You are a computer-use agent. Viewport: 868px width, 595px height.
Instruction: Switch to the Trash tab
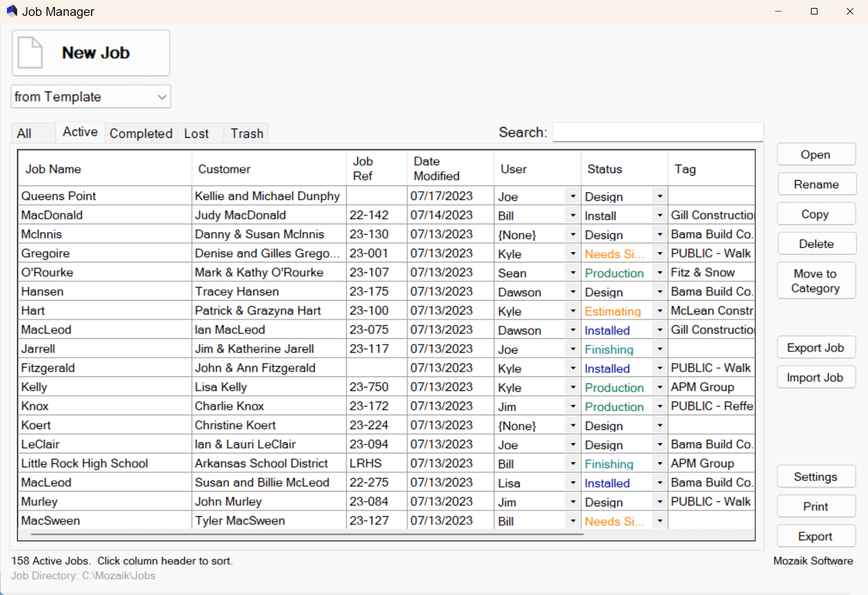pos(246,133)
